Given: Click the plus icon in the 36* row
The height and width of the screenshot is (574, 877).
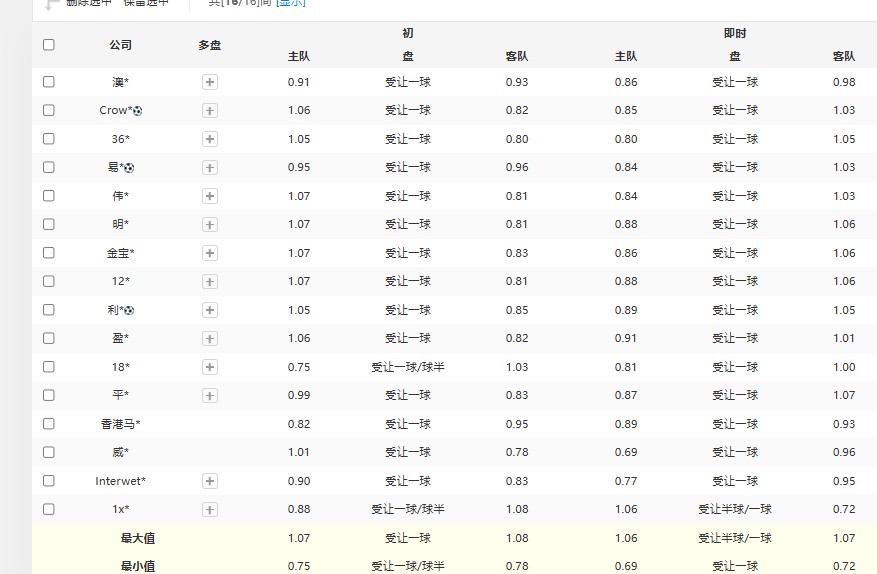Looking at the screenshot, I should (210, 139).
